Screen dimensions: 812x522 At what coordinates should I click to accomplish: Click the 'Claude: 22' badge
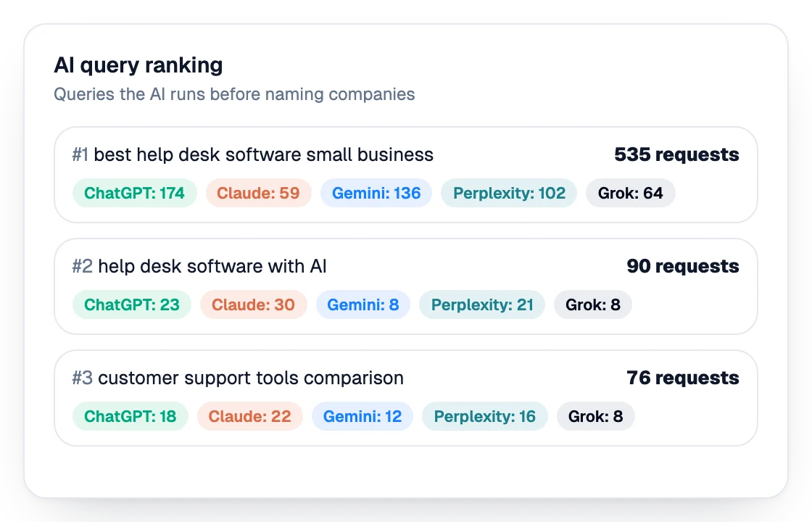pyautogui.click(x=250, y=416)
